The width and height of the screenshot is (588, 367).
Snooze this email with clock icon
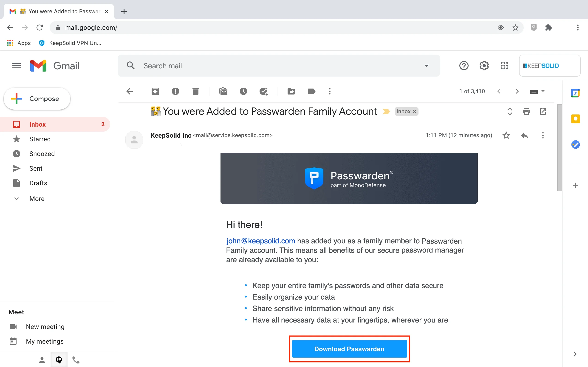(x=243, y=92)
